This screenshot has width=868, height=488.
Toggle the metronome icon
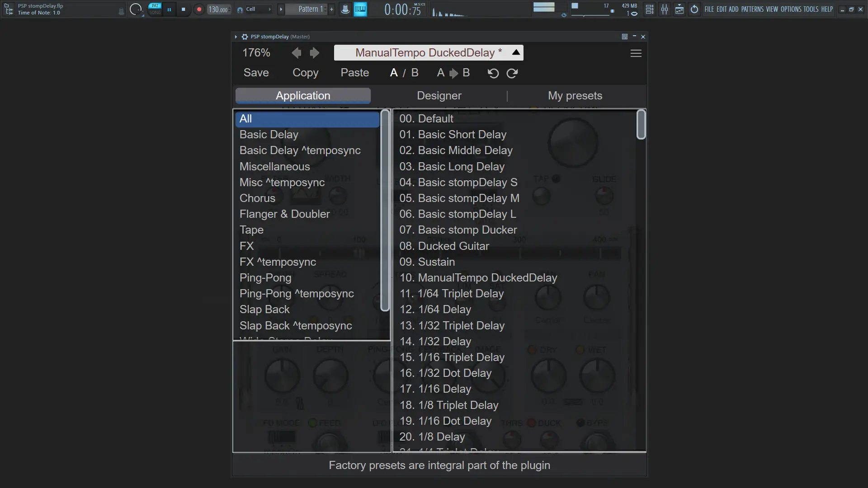pos(345,9)
